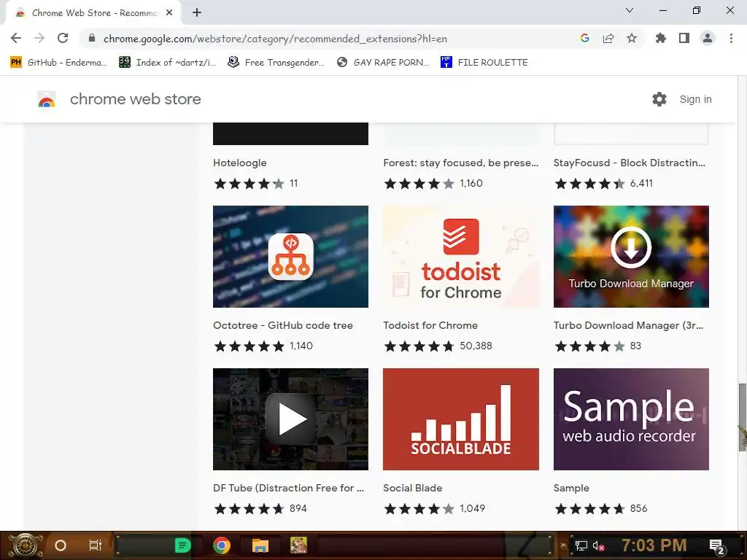Screen dimensions: 747x560
Task: Open Social Blade extension thumbnail
Action: pyautogui.click(x=461, y=419)
